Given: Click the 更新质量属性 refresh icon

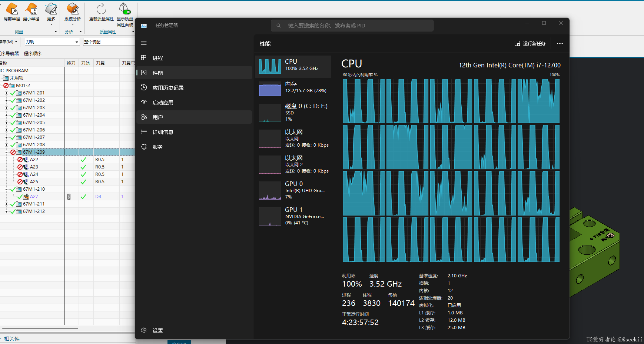Looking at the screenshot, I should pos(101,9).
